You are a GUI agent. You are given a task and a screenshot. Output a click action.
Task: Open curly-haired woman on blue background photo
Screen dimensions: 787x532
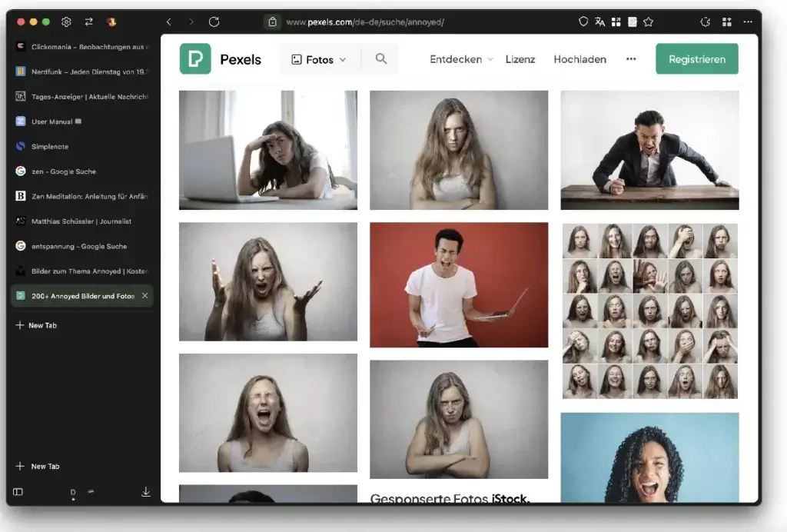(x=649, y=457)
